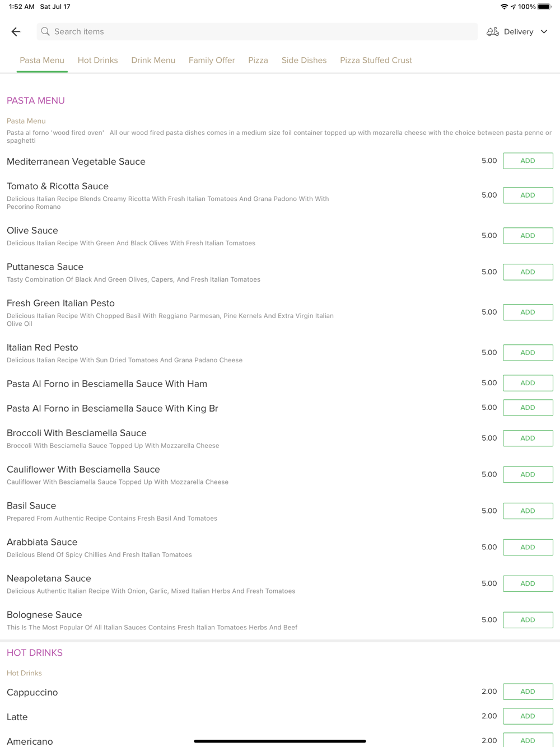
Task: Open the Arrabbiata Sauce item
Action: point(42,542)
